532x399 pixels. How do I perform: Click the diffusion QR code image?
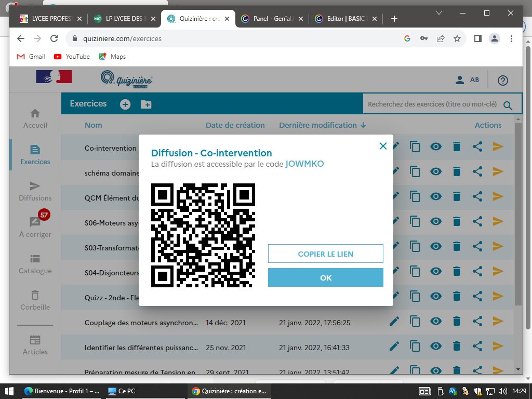[x=203, y=235]
